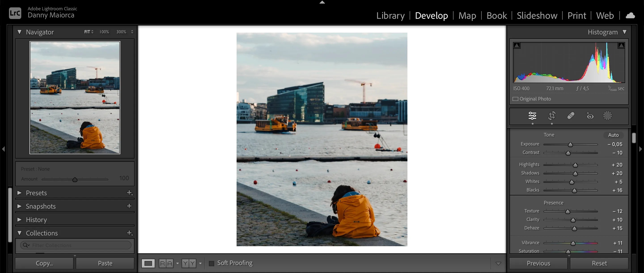
Task: Click the Reset button
Action: tap(599, 263)
